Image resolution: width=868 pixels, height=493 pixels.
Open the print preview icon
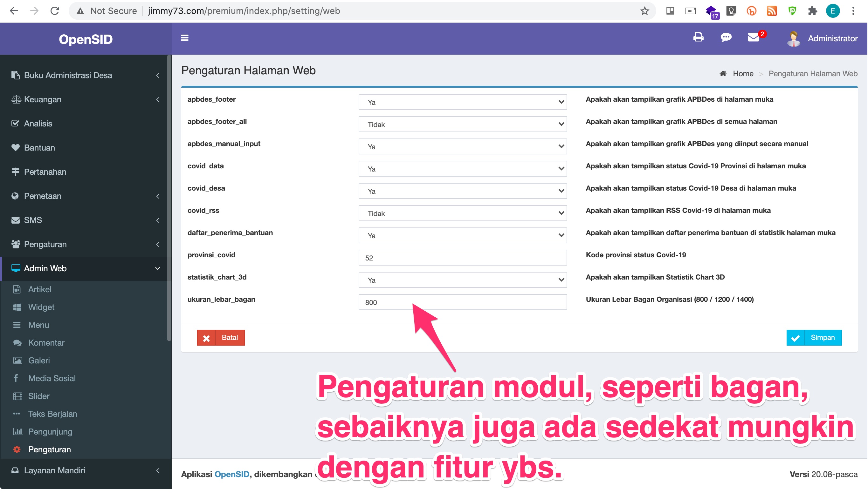pyautogui.click(x=698, y=38)
